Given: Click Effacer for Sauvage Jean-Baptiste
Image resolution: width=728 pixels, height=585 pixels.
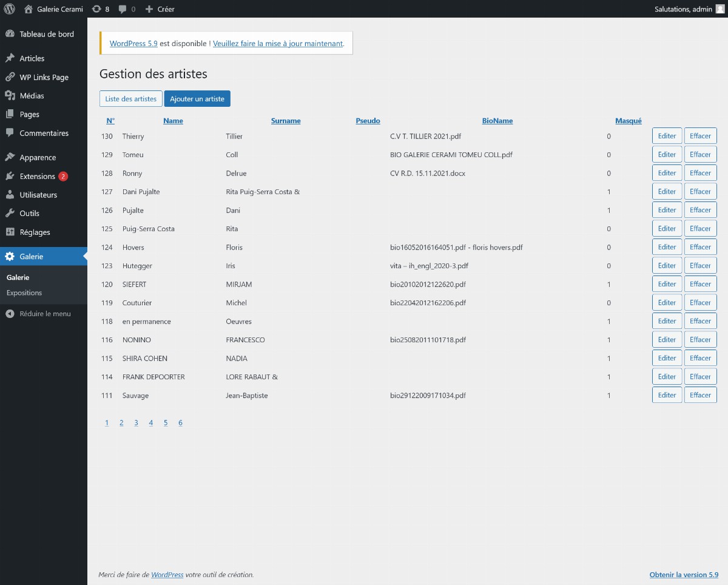Looking at the screenshot, I should pos(700,395).
